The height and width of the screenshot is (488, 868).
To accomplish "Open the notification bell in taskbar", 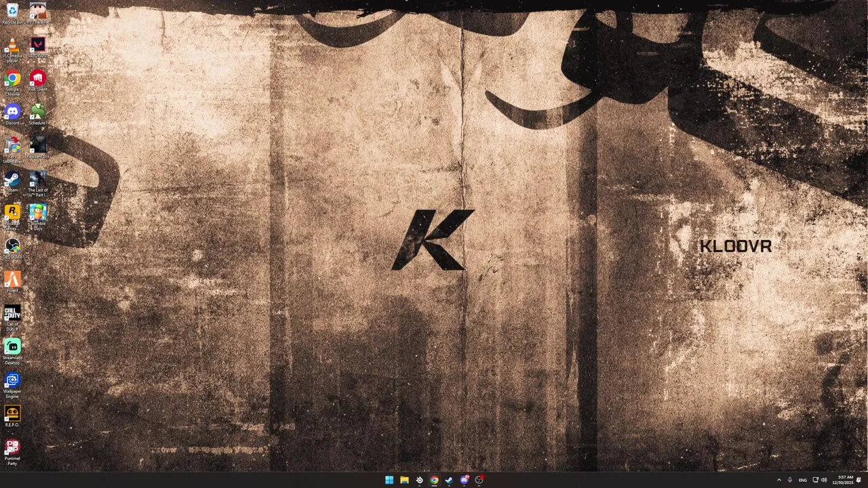I will (x=859, y=480).
